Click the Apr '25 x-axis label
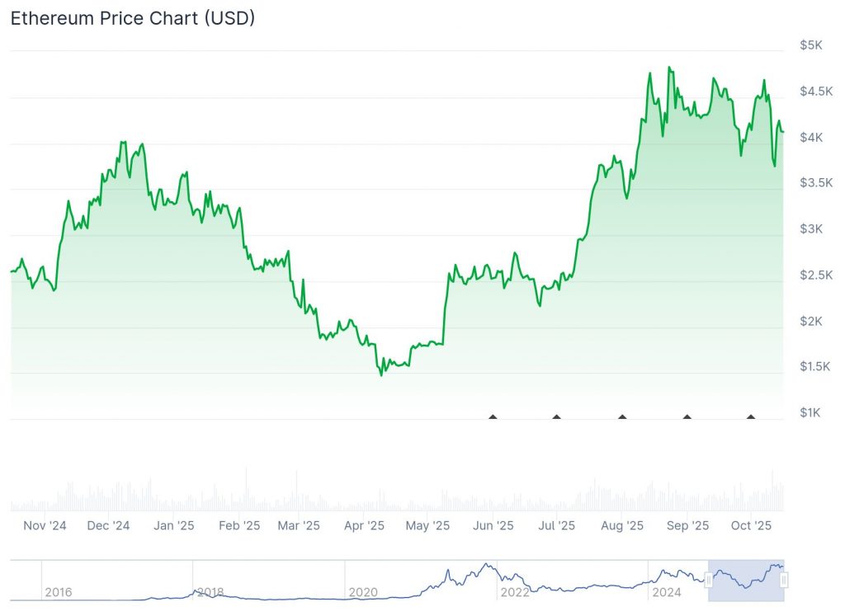The height and width of the screenshot is (616, 845). pos(364,525)
